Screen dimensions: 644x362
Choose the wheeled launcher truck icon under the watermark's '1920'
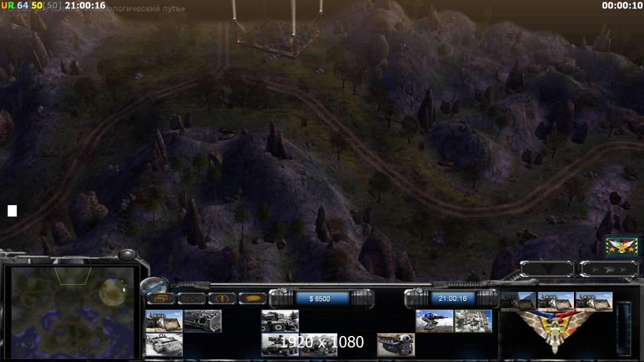(x=280, y=345)
